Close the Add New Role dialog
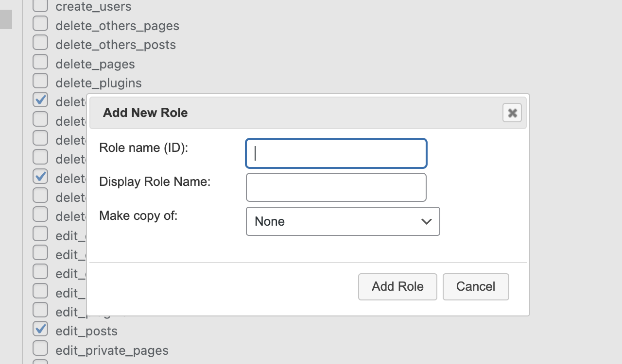Viewport: 622px width, 364px height. (x=512, y=113)
